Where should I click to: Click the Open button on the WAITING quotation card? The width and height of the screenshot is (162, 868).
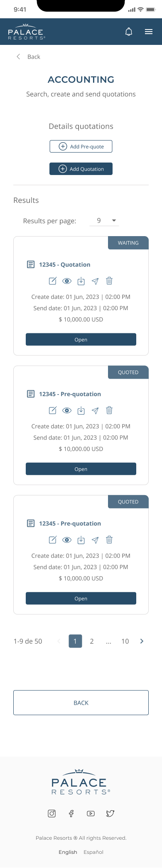[x=81, y=339]
